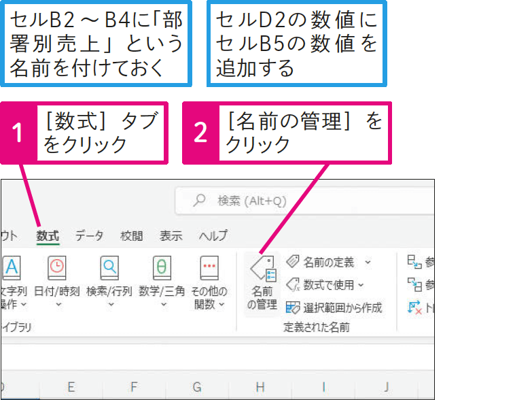Viewport: 532px width, 400px height.
Task: Click the trace precedents icon
Action: click(x=414, y=262)
